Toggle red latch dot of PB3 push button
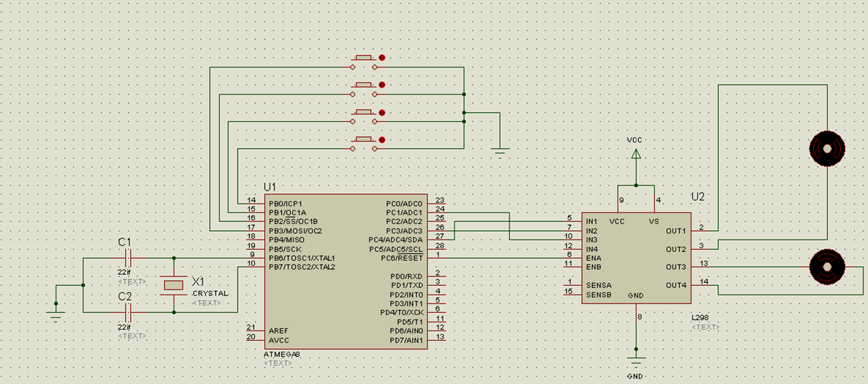 tap(381, 58)
